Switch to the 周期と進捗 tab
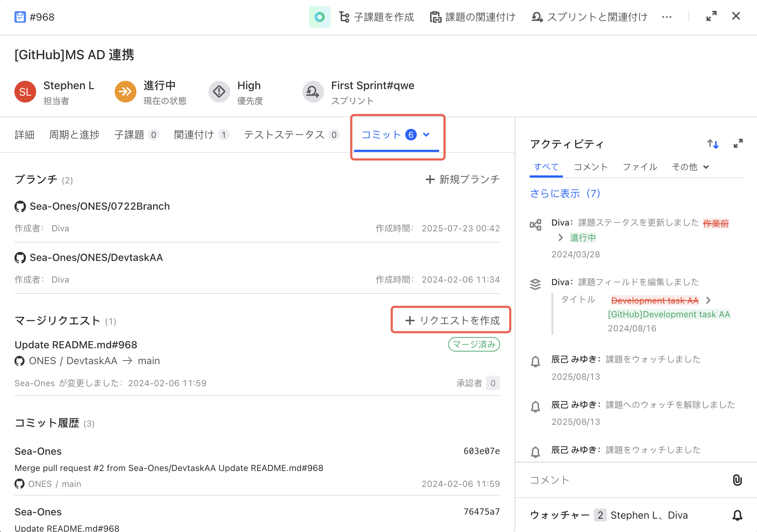Screen dimensions: 757x532 pos(74,135)
